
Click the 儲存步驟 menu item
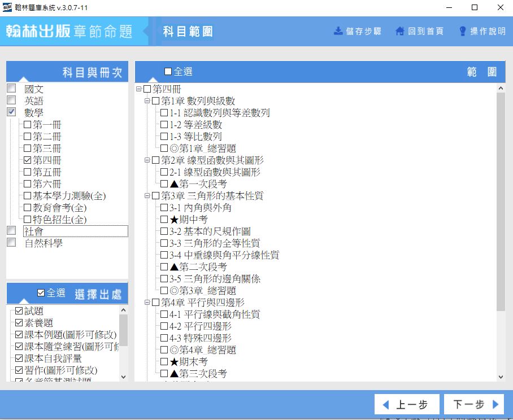point(358,31)
